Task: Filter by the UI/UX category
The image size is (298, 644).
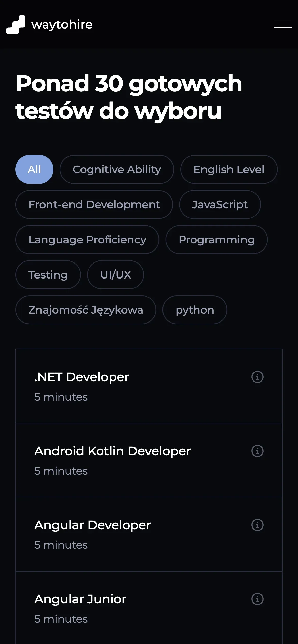Action: coord(116,275)
